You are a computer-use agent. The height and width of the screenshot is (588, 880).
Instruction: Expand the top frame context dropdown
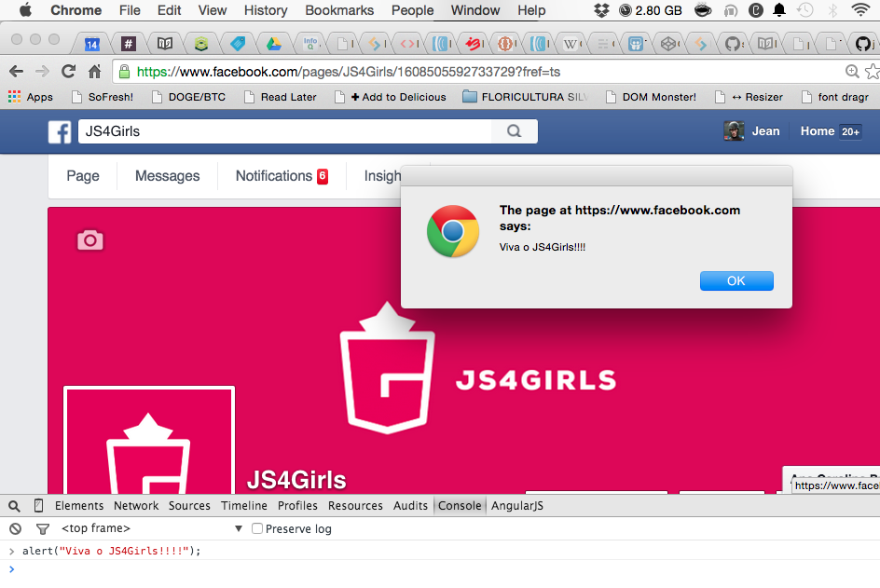pos(152,528)
